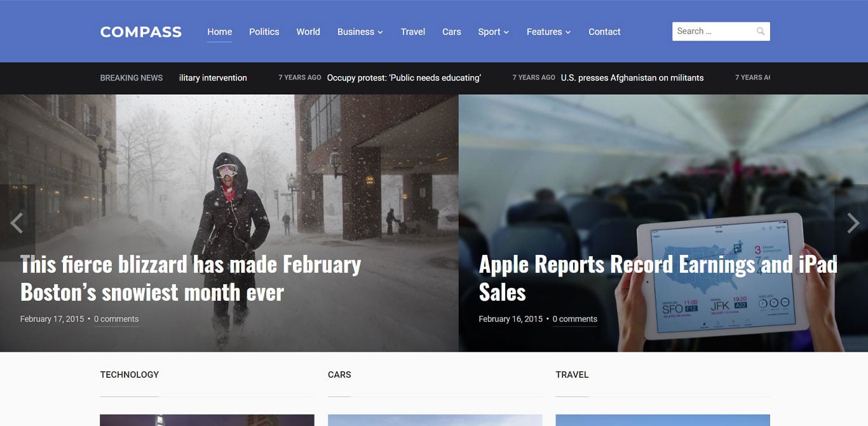The image size is (868, 426).
Task: Click the COMPASS site logo
Action: click(x=141, y=32)
